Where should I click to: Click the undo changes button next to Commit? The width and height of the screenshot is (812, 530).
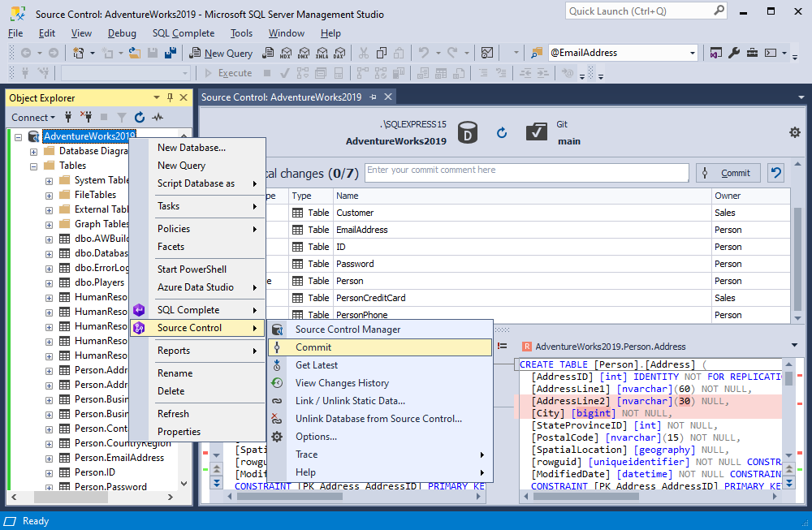pyautogui.click(x=775, y=173)
